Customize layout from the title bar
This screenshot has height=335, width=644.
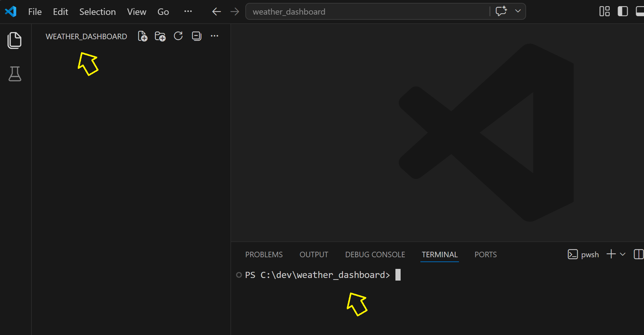pos(604,11)
